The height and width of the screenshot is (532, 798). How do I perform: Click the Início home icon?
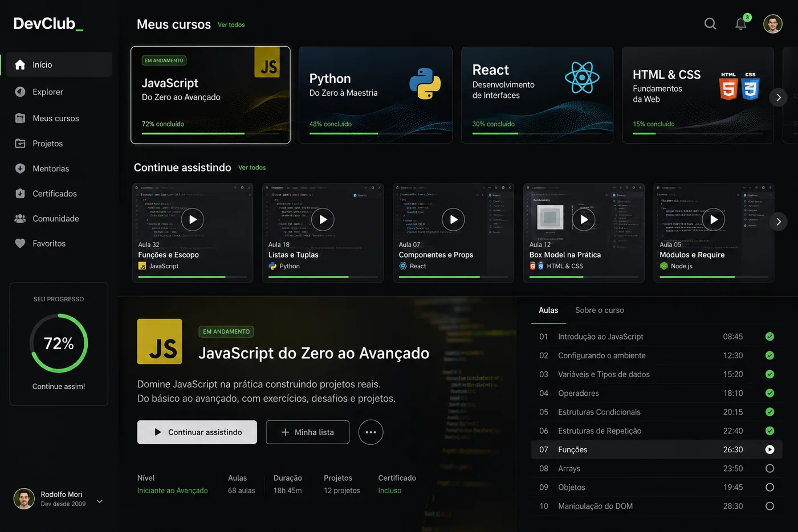click(20, 64)
